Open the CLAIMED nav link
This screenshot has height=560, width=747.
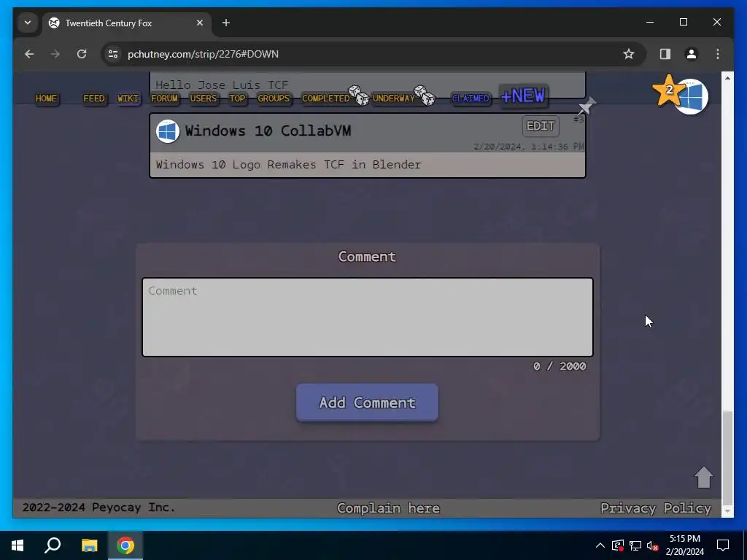(x=471, y=98)
